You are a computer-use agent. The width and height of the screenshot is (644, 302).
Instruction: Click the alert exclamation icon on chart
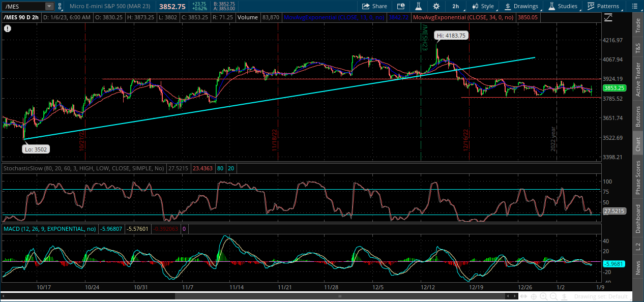[7, 28]
